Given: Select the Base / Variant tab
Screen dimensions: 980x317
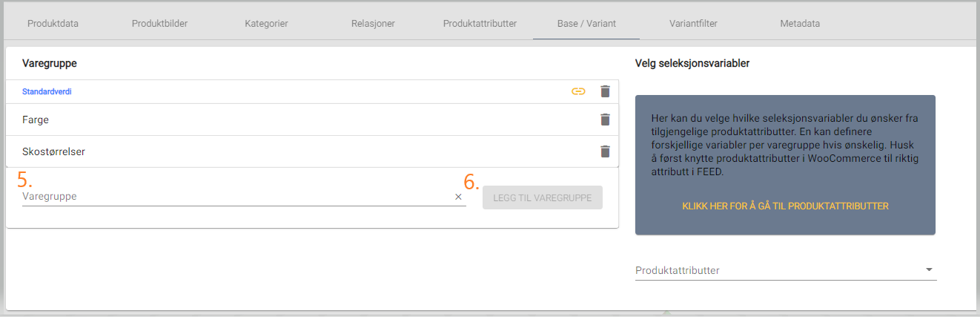Looking at the screenshot, I should [586, 23].
